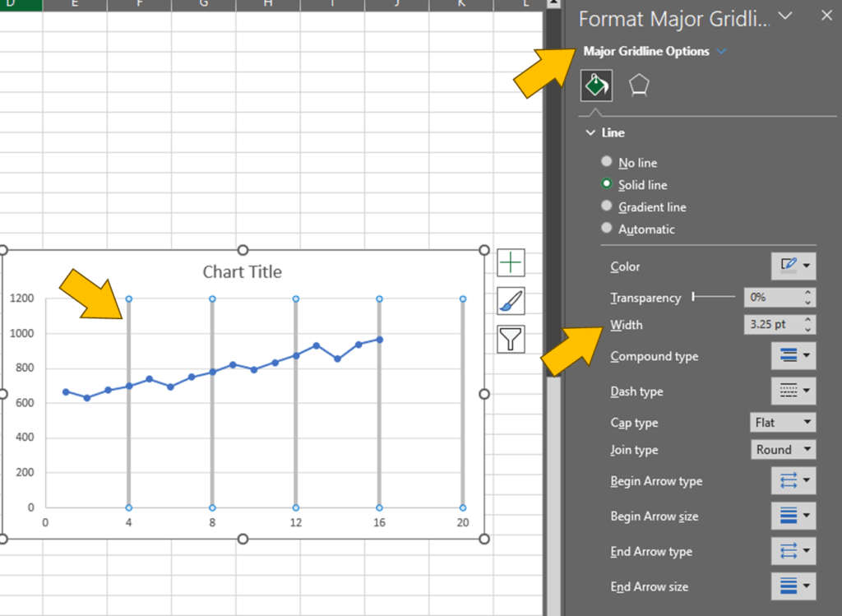This screenshot has width=842, height=616.
Task: Open the Effects pentagon tab icon
Action: tap(639, 85)
